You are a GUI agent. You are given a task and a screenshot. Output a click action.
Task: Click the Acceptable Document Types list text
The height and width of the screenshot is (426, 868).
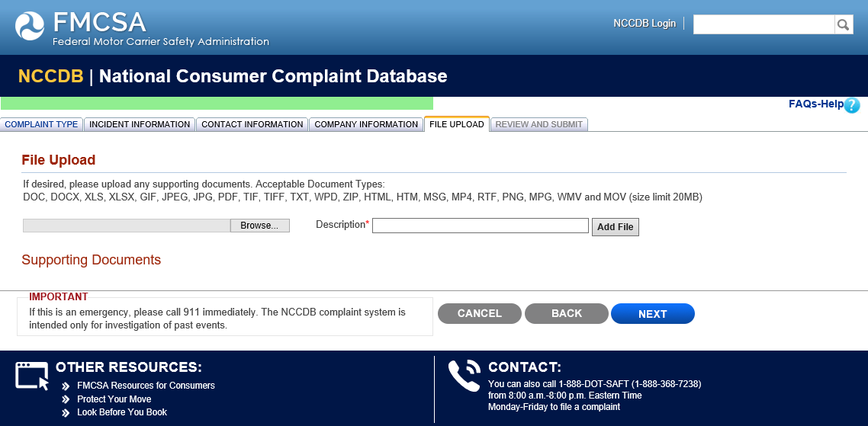(x=362, y=197)
